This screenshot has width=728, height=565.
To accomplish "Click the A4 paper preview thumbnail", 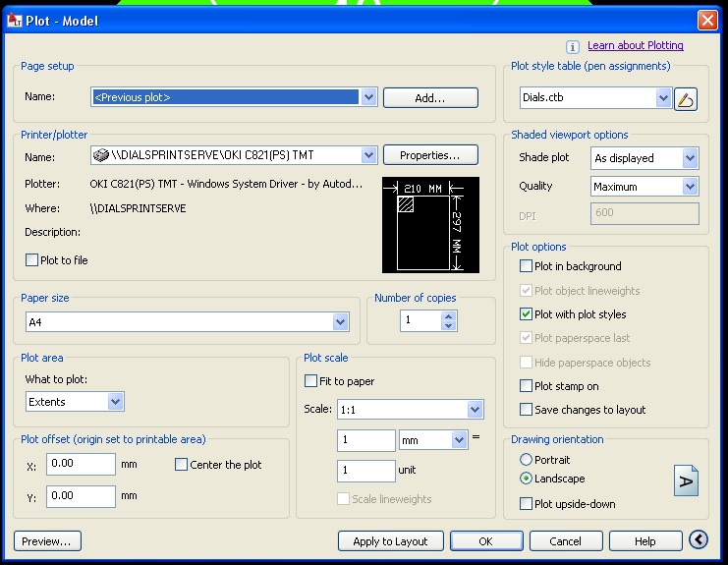I will coord(430,225).
